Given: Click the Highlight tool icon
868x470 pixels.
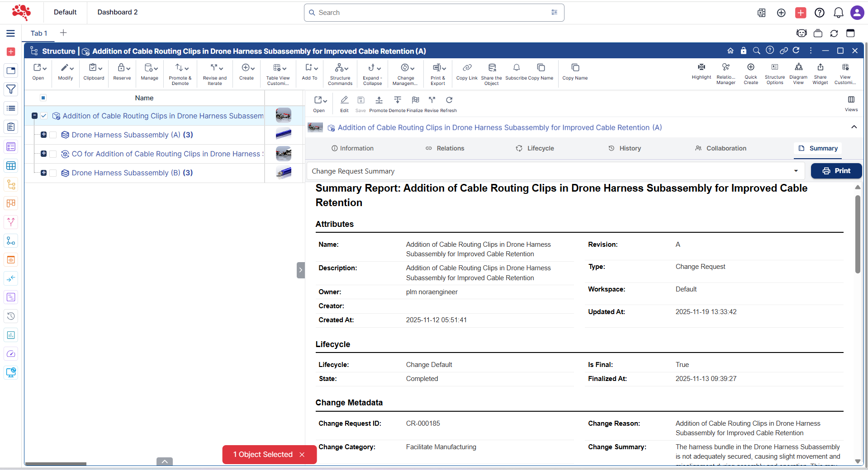Looking at the screenshot, I should (x=701, y=67).
